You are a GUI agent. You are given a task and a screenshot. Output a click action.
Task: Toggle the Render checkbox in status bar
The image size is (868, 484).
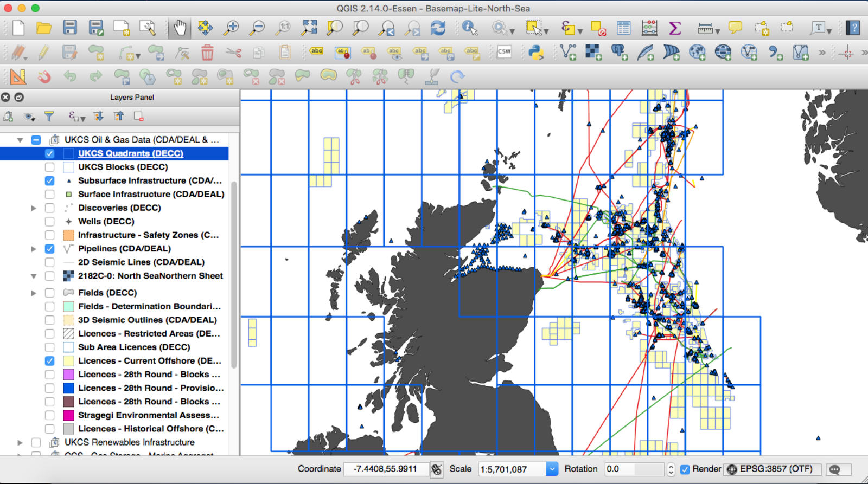coord(685,469)
